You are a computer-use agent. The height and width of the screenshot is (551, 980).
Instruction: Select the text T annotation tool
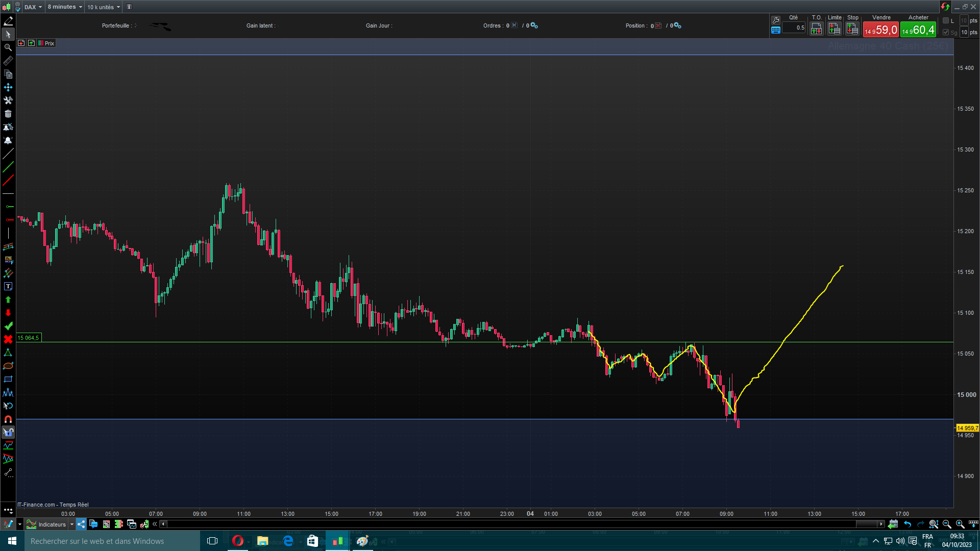[8, 287]
